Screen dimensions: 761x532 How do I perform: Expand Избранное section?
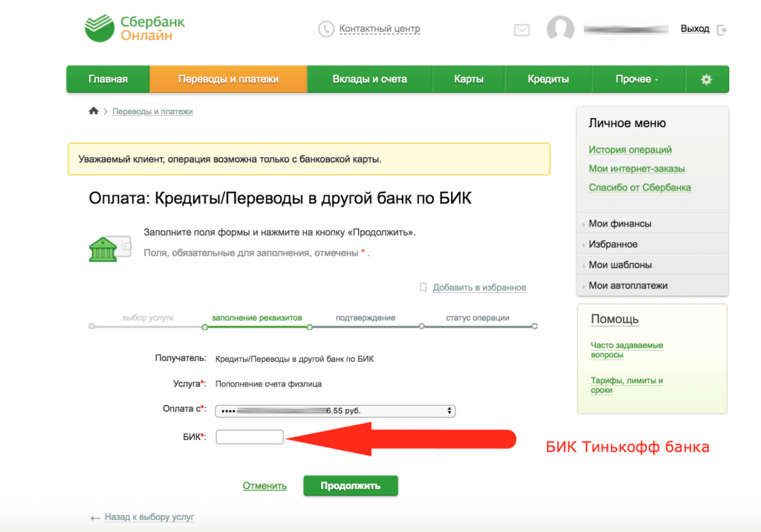pos(652,244)
